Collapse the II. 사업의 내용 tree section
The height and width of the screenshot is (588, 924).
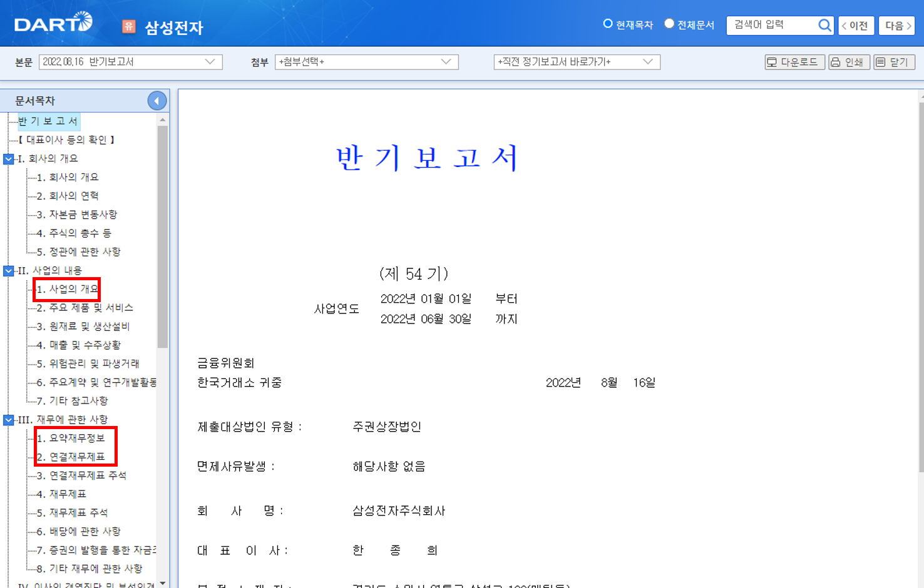coord(8,270)
